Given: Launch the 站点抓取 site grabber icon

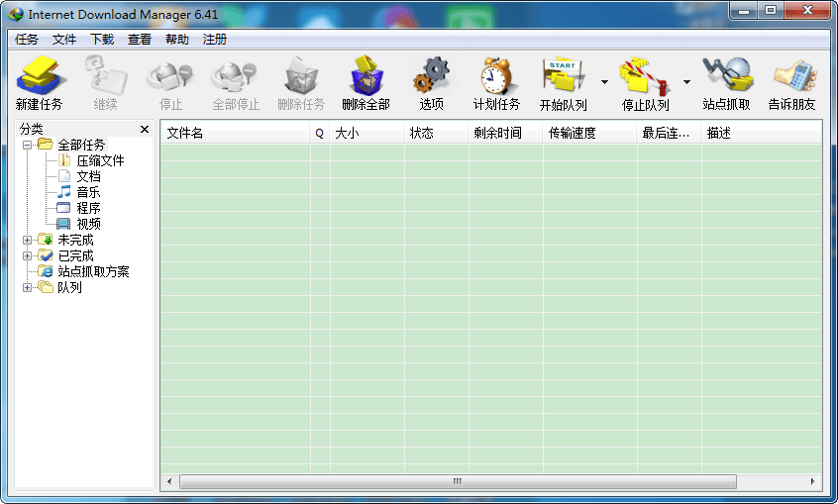Looking at the screenshot, I should tap(726, 75).
